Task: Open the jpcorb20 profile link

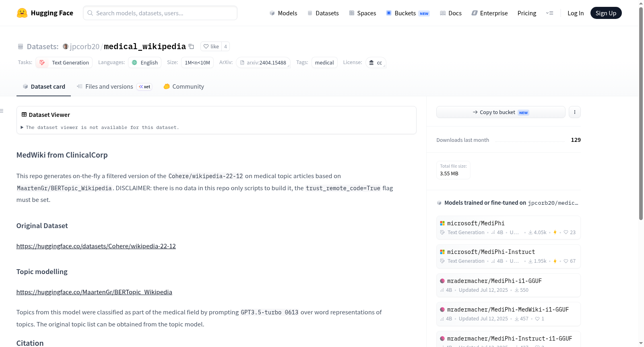Action: 85,47
